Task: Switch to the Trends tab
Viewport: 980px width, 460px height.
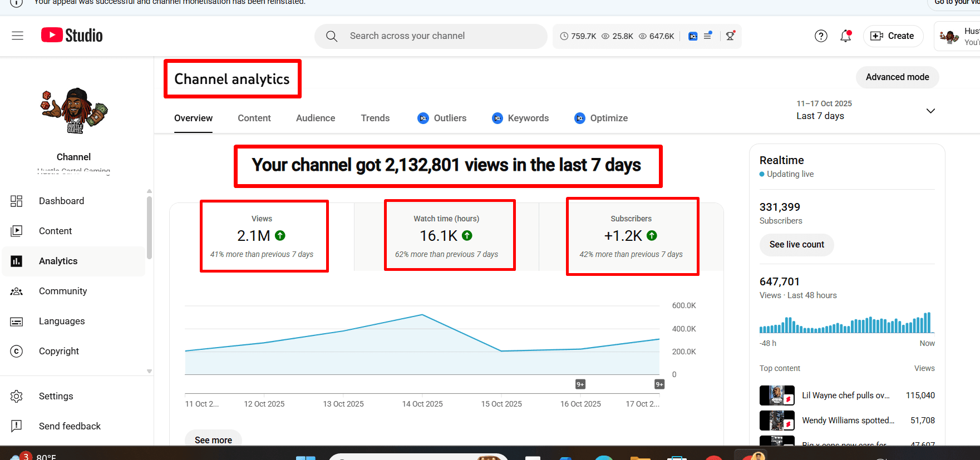Action: point(375,118)
